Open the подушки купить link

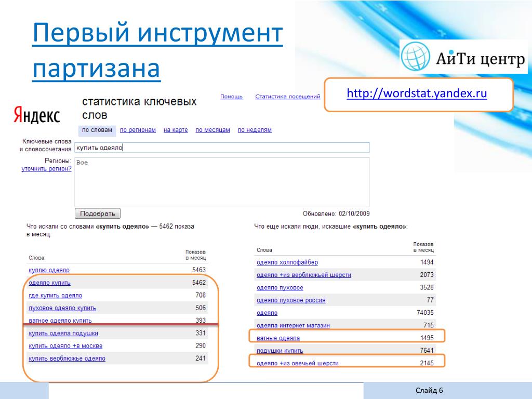pyautogui.click(x=280, y=351)
